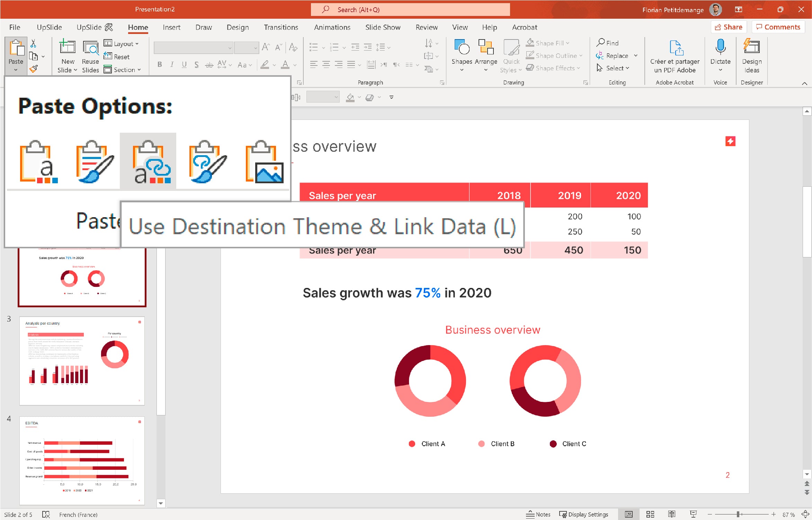Image resolution: width=812 pixels, height=520 pixels.
Task: Switch to the Transitions tab
Action: click(x=281, y=27)
